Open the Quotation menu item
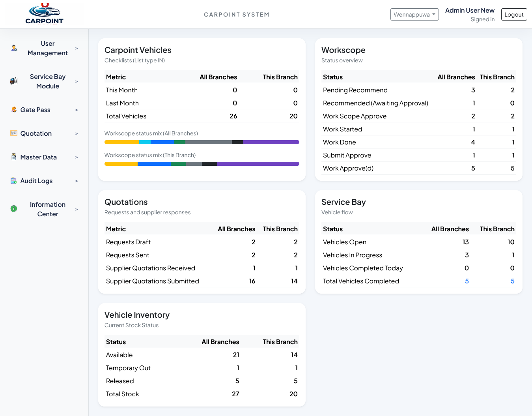This screenshot has height=416, width=532. (x=36, y=133)
